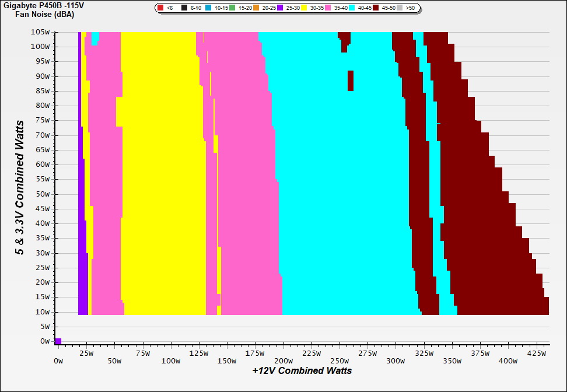
Task: Click the purple square at chart origin
Action: coord(58,341)
